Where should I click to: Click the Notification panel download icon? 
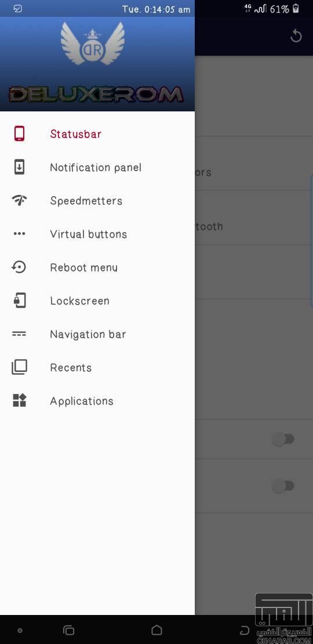19,167
